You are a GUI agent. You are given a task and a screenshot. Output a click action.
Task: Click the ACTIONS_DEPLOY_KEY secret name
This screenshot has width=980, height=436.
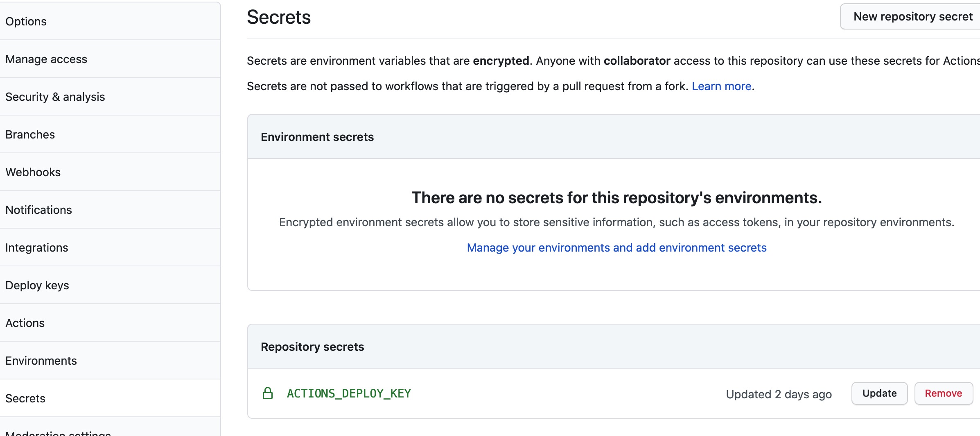tap(349, 393)
